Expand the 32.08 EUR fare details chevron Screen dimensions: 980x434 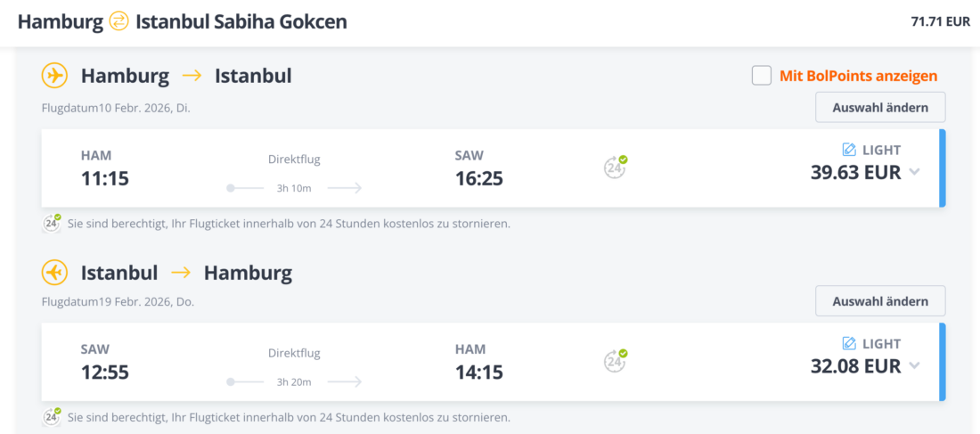[914, 366]
